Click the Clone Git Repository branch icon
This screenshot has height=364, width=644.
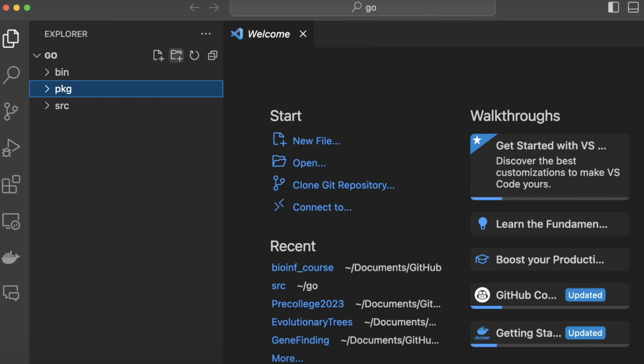click(x=279, y=183)
